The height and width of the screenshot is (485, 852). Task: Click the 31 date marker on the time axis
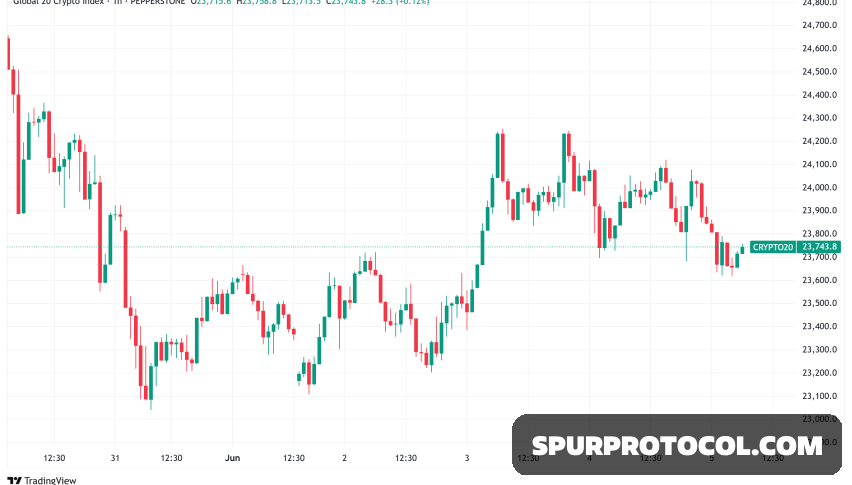(x=115, y=458)
